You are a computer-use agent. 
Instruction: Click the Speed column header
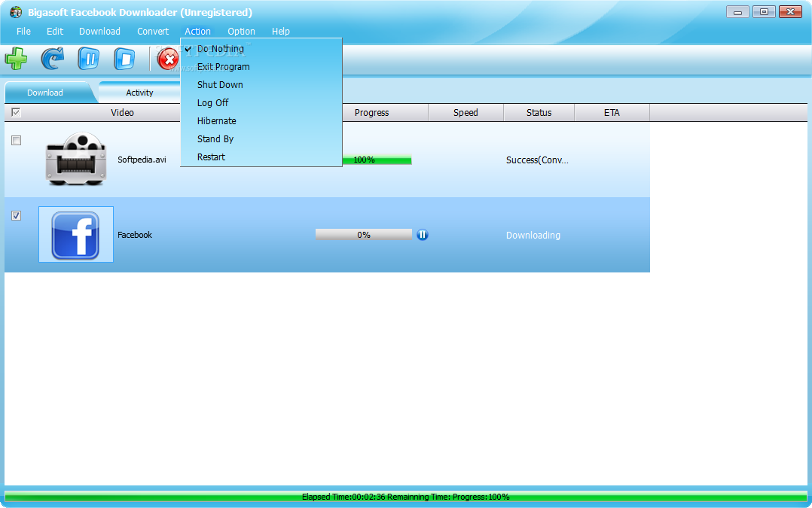click(466, 112)
